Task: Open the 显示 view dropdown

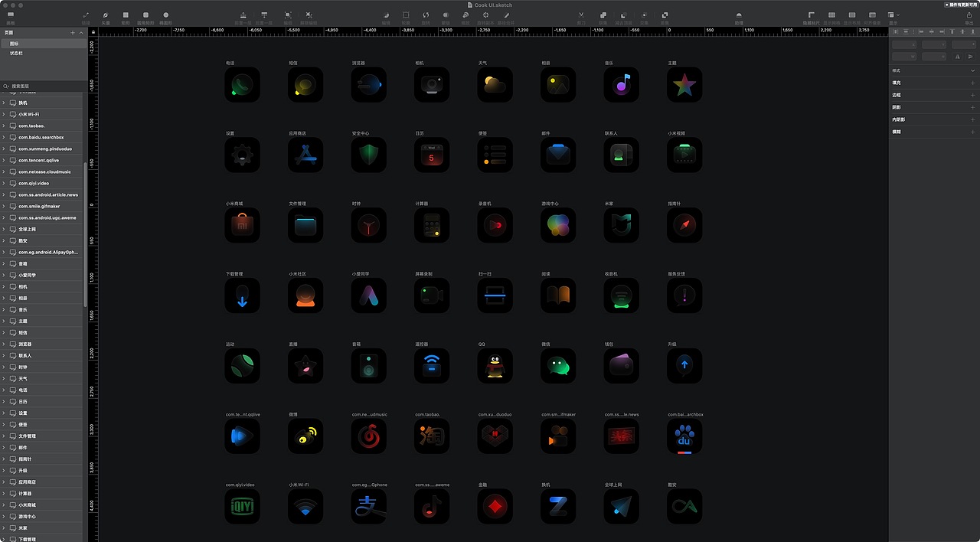Action: [893, 15]
